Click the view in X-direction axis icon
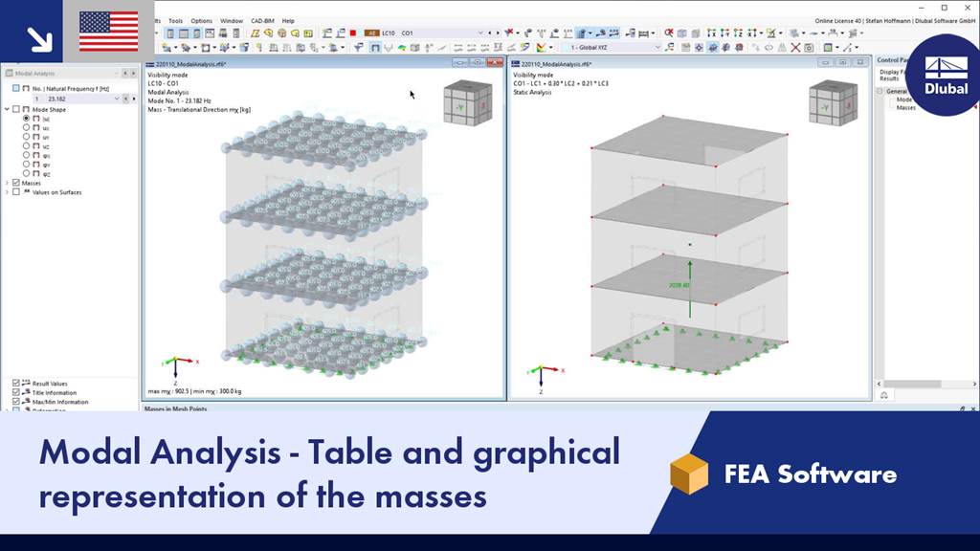This screenshot has height=551, width=980. point(711,33)
